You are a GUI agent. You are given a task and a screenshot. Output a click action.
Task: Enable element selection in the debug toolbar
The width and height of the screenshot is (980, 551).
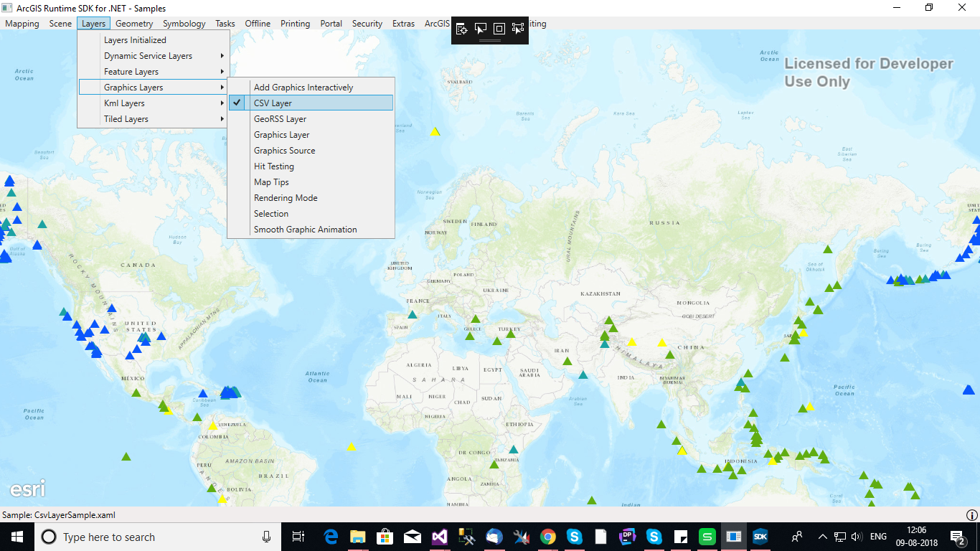(x=481, y=29)
